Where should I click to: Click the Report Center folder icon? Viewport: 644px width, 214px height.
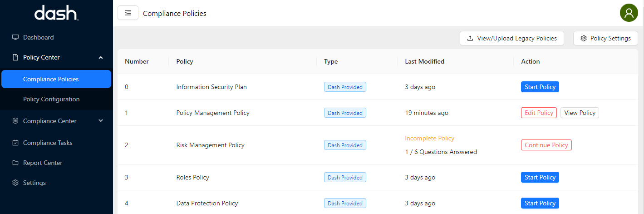15,163
